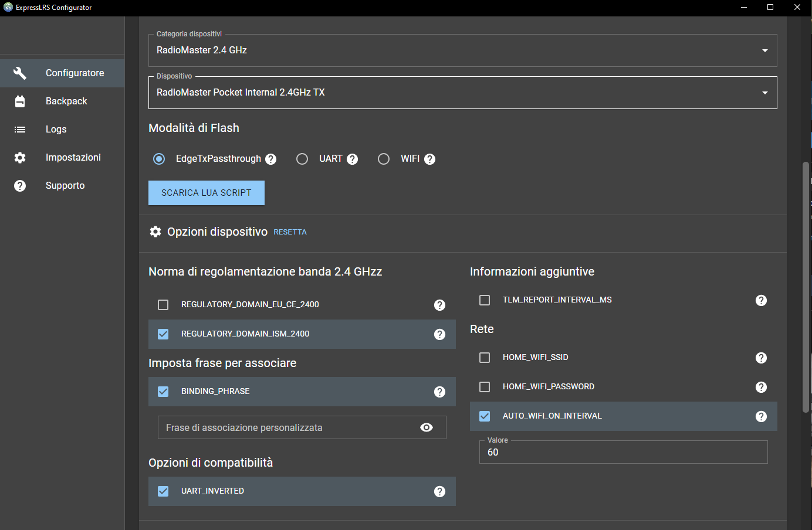Show help for REGULATORY_DOMAIN_EU_CE_2400

(x=439, y=305)
